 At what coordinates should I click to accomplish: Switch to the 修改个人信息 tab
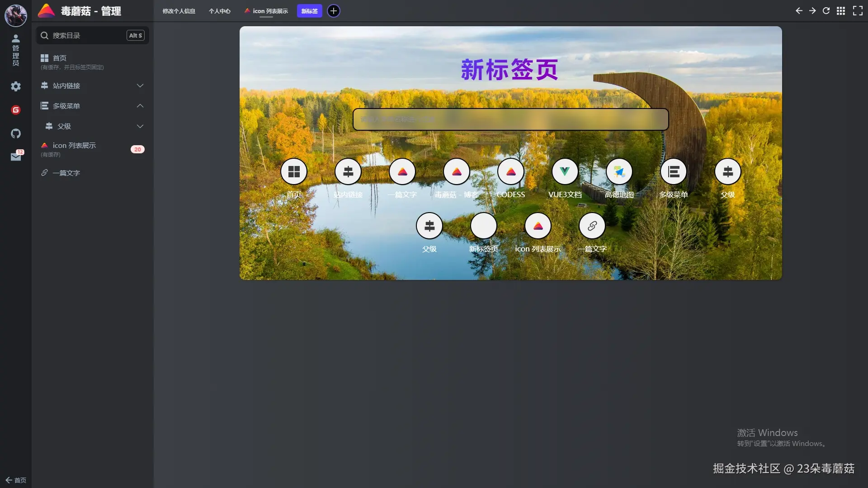pos(179,11)
